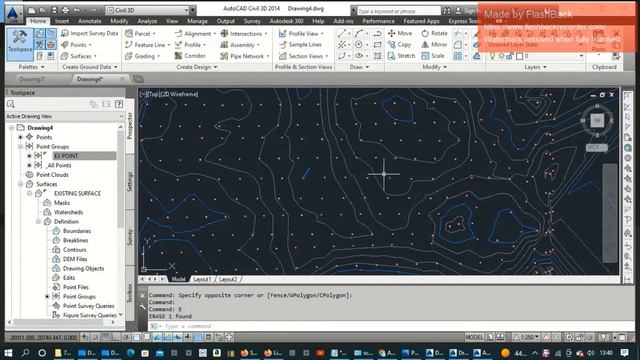Click the layer color swatch

click(x=520, y=56)
